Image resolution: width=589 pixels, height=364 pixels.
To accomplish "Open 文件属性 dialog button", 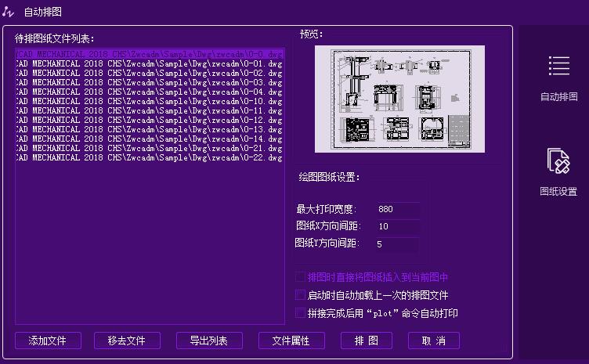I will coord(291,341).
